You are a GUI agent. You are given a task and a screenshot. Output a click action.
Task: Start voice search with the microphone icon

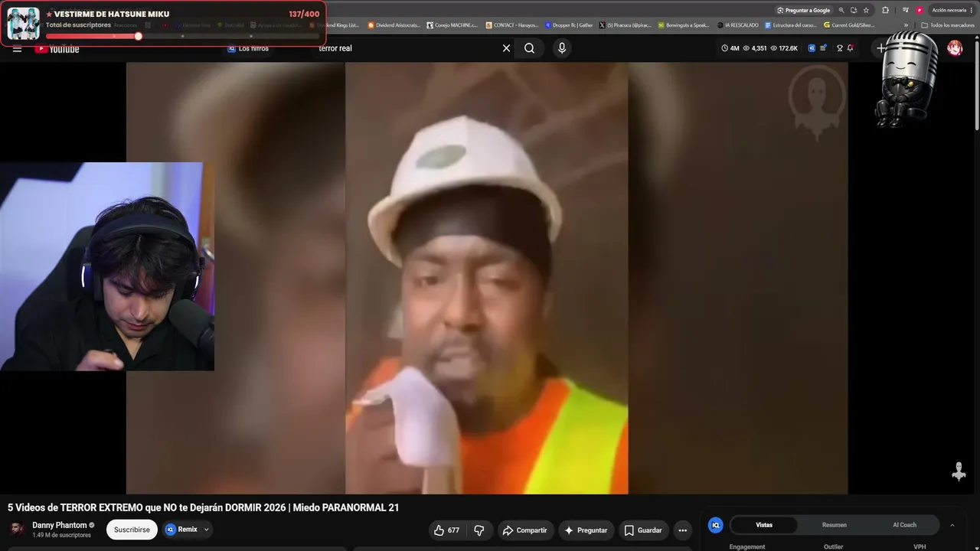(x=562, y=48)
